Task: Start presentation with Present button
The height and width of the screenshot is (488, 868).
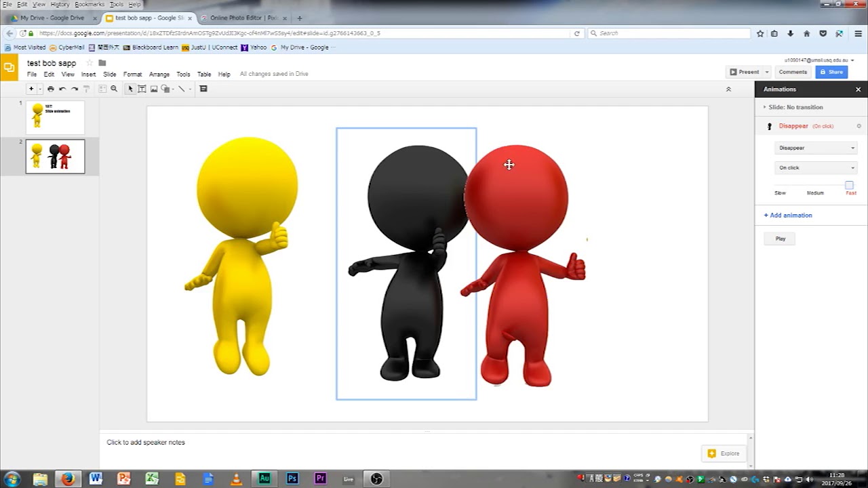Action: [x=744, y=72]
